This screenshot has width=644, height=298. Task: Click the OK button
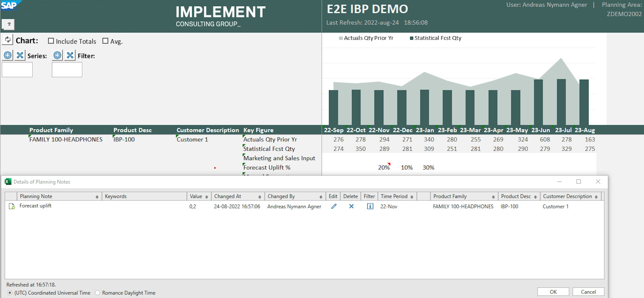[553, 292]
